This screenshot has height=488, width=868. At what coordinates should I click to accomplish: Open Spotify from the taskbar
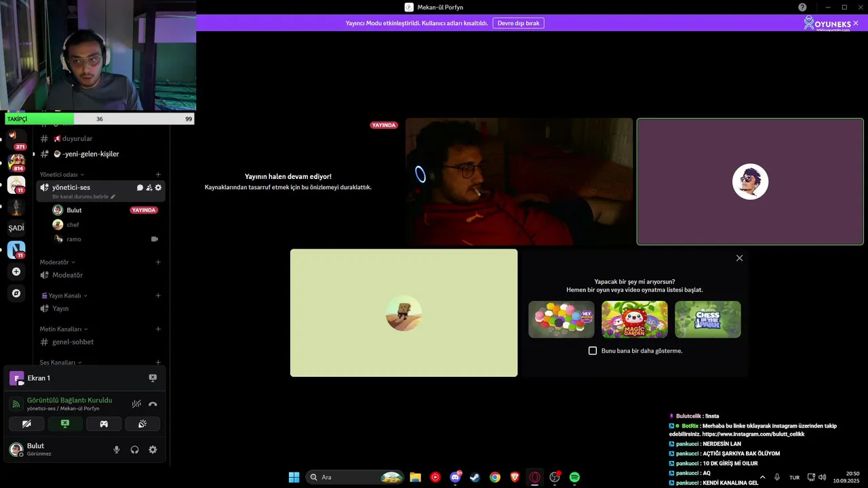point(574,477)
